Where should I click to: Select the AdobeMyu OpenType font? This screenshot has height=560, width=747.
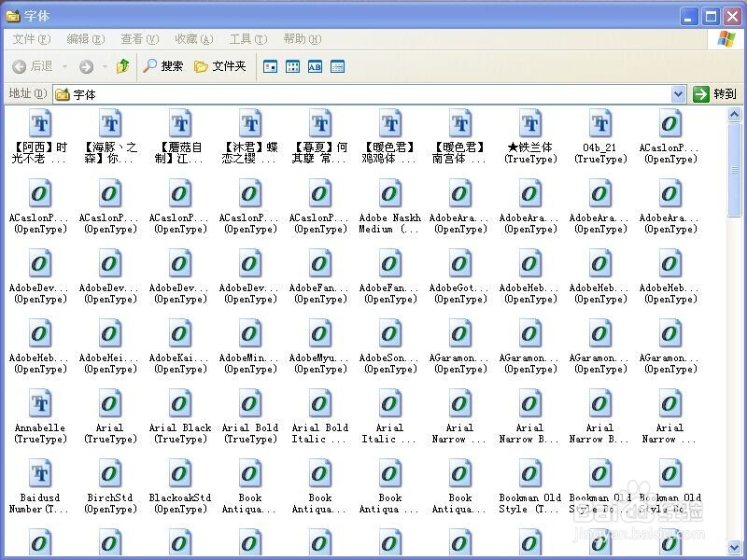pyautogui.click(x=320, y=346)
